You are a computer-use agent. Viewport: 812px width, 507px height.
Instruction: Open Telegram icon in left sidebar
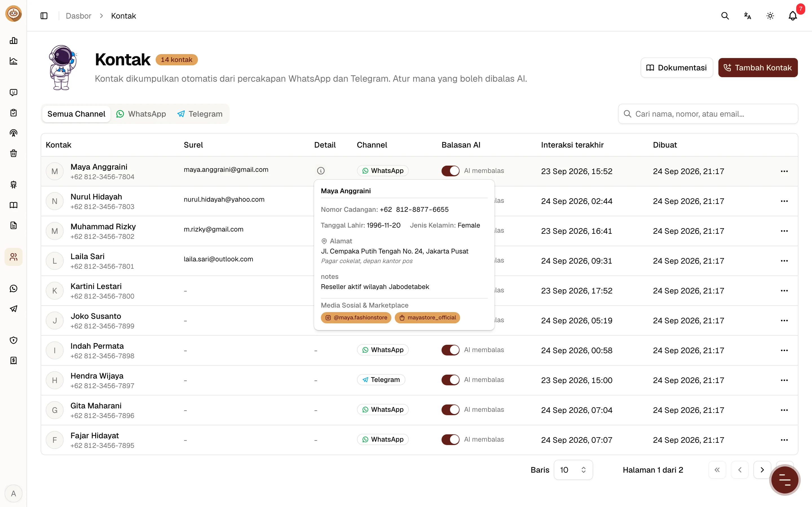pos(14,309)
